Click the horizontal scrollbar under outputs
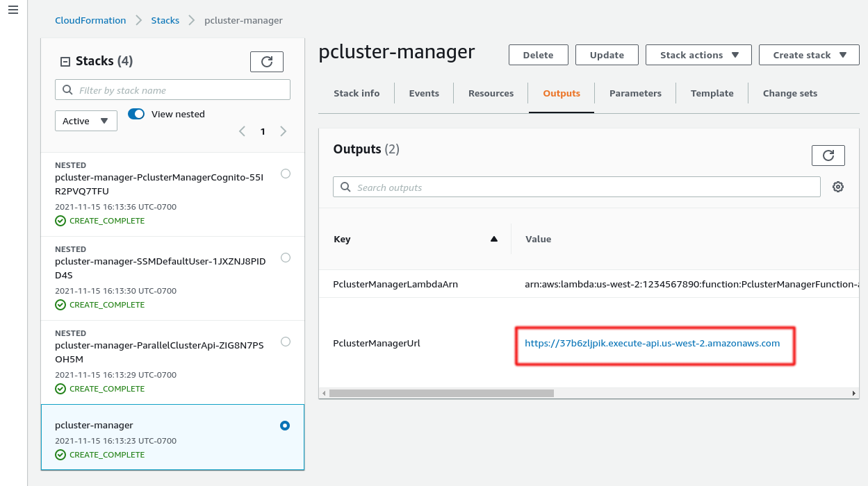The height and width of the screenshot is (486, 868). click(x=441, y=393)
